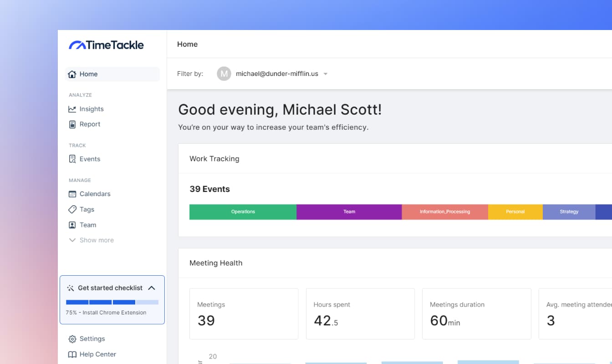
Task: Click the Hours spent 42.5 card
Action: (360, 313)
